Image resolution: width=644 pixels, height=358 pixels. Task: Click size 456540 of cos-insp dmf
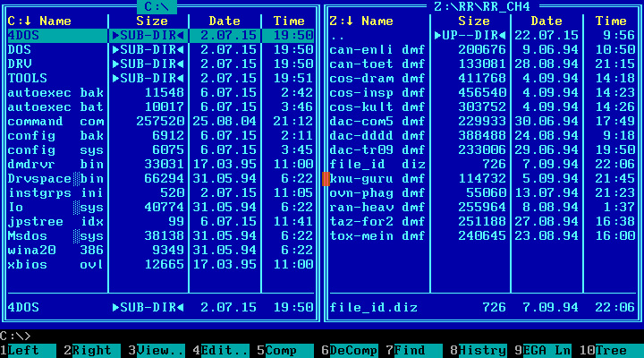(482, 93)
